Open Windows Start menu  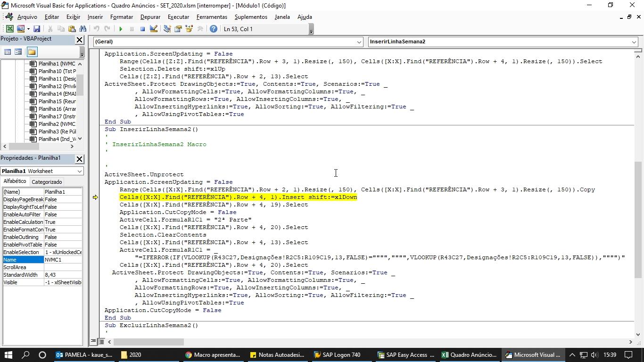9,355
